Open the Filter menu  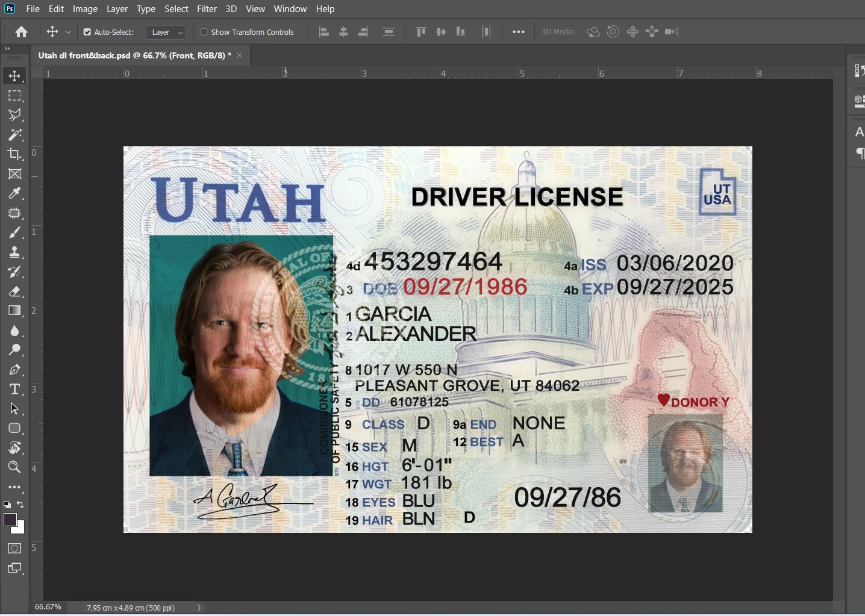[207, 9]
